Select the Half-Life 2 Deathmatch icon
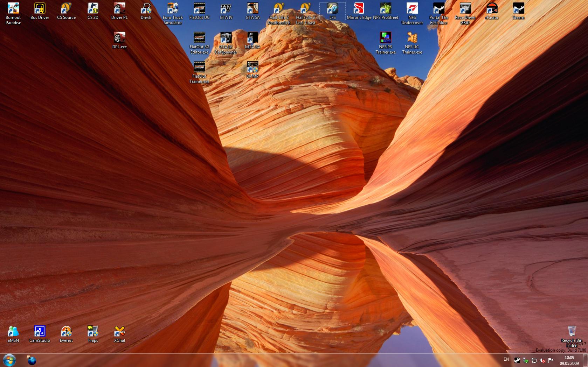Viewport: 588px width, 367px height. [x=279, y=14]
